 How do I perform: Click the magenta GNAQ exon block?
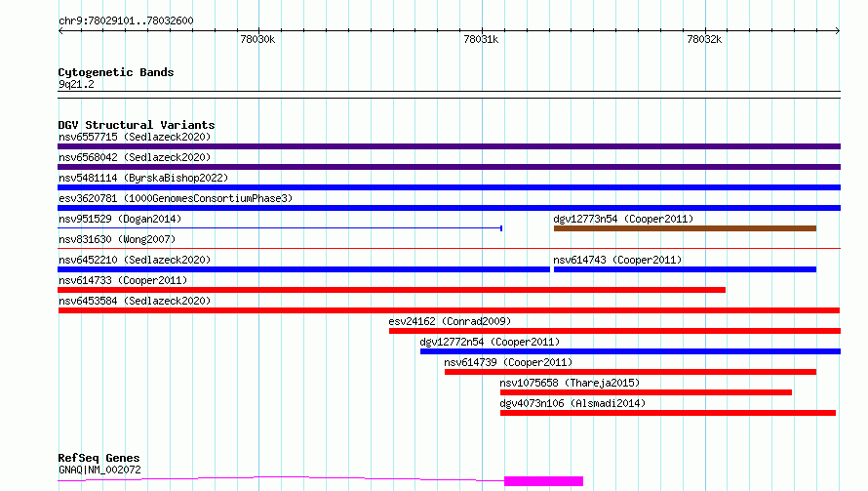543,481
